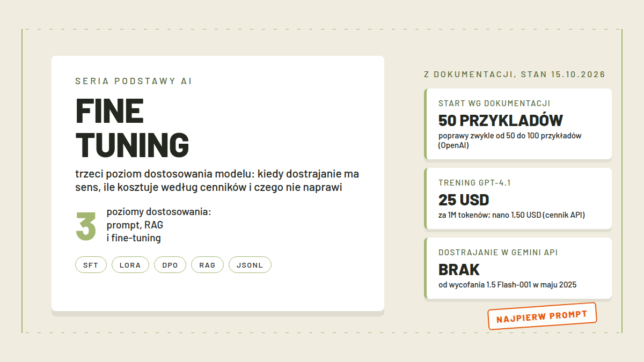Viewport: 644px width, 362px height.
Task: Open the 25 USD training cost card
Action: click(x=518, y=198)
